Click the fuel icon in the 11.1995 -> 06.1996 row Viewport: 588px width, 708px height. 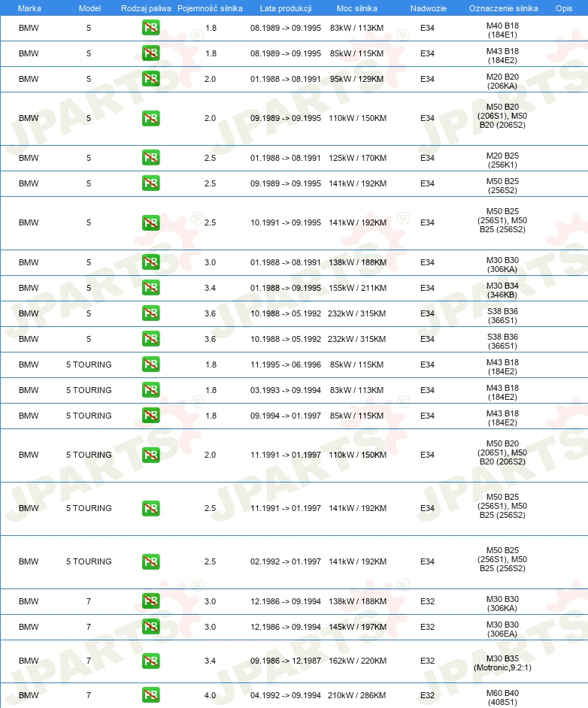click(x=151, y=365)
